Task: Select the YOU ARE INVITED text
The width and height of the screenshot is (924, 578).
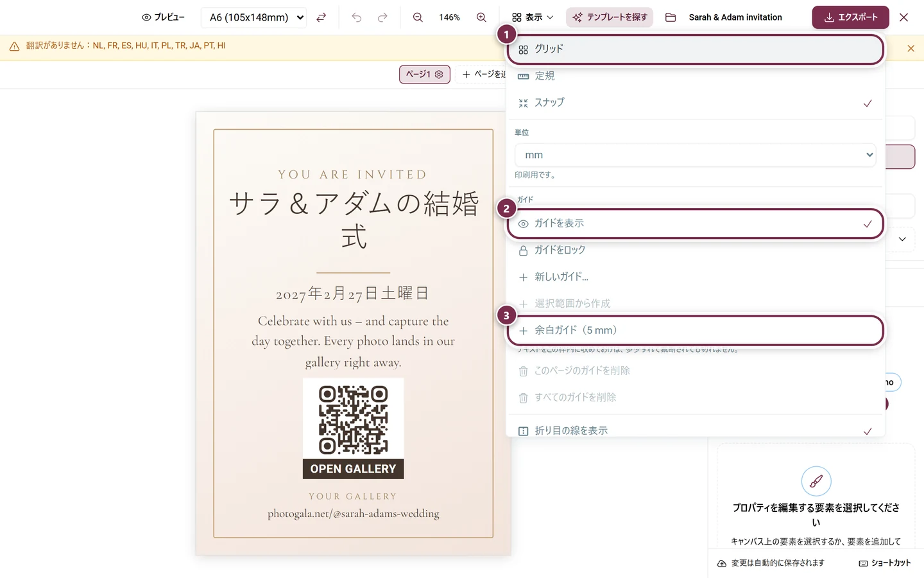Action: [353, 175]
